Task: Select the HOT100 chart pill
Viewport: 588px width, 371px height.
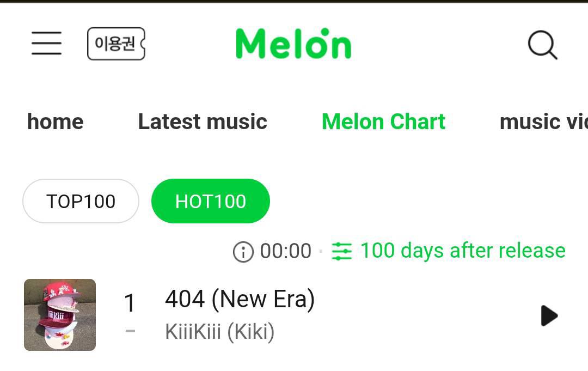Action: point(211,202)
